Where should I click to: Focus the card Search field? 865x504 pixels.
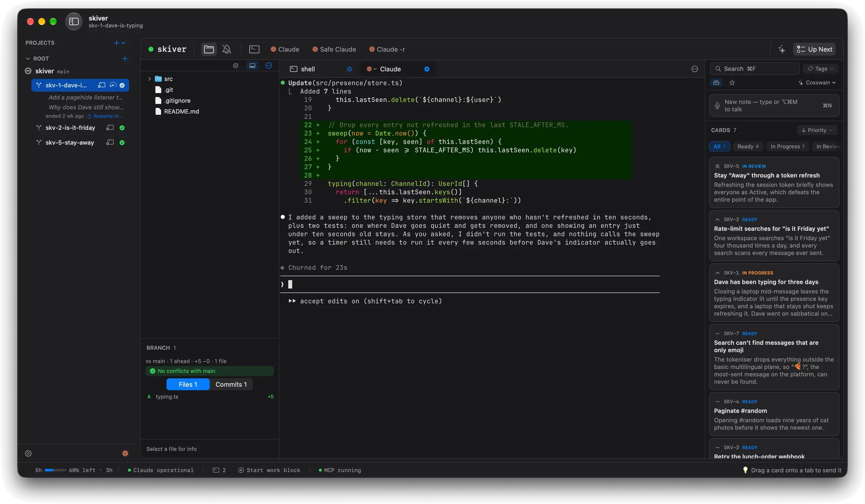754,69
